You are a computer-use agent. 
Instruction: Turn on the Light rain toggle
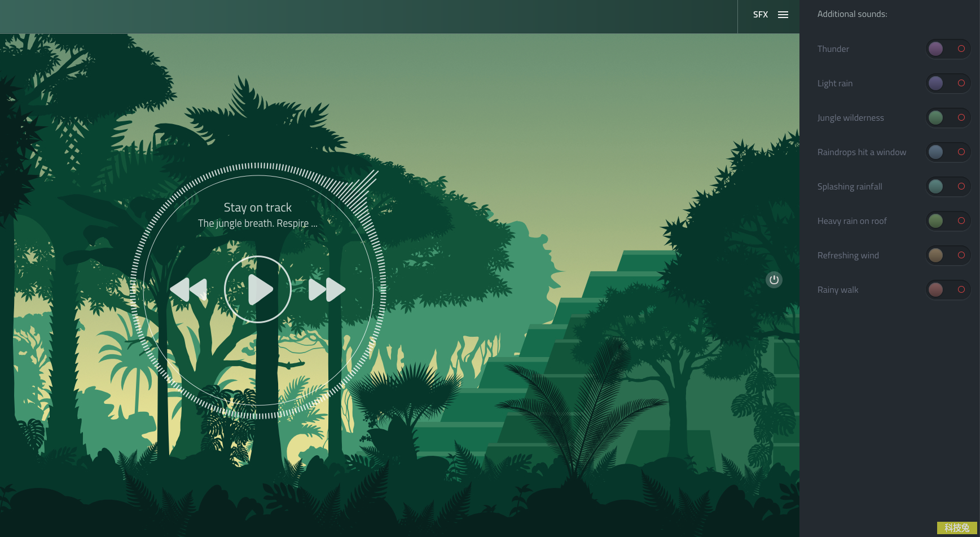[x=948, y=83]
